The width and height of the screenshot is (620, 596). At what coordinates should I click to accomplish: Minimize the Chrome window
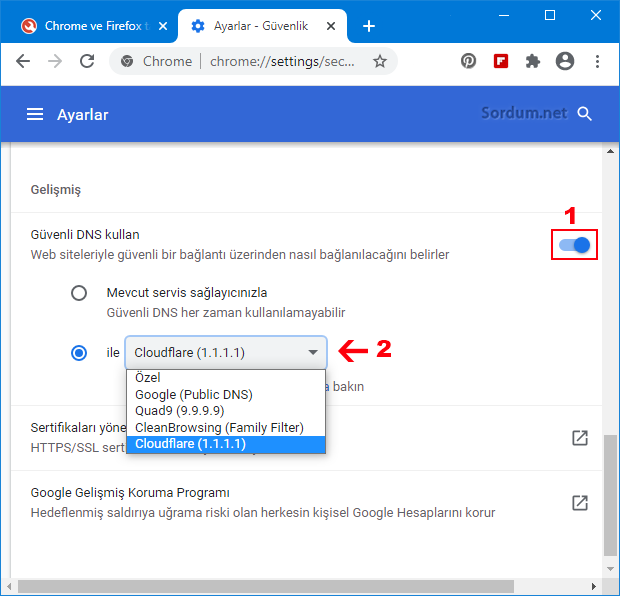[x=504, y=15]
